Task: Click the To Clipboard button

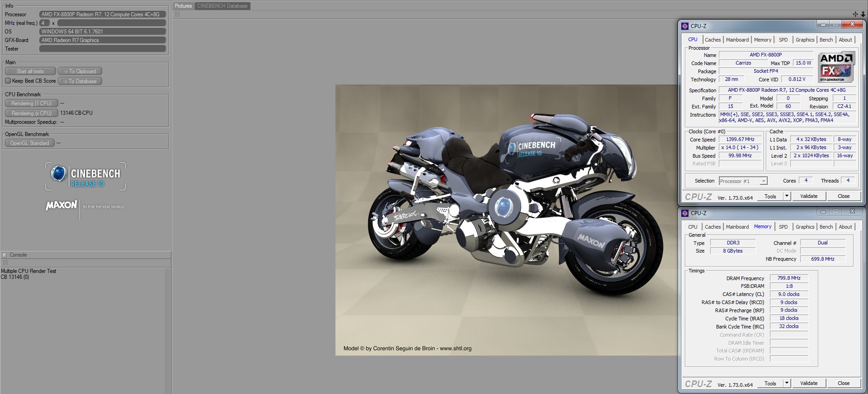Action: pyautogui.click(x=80, y=71)
